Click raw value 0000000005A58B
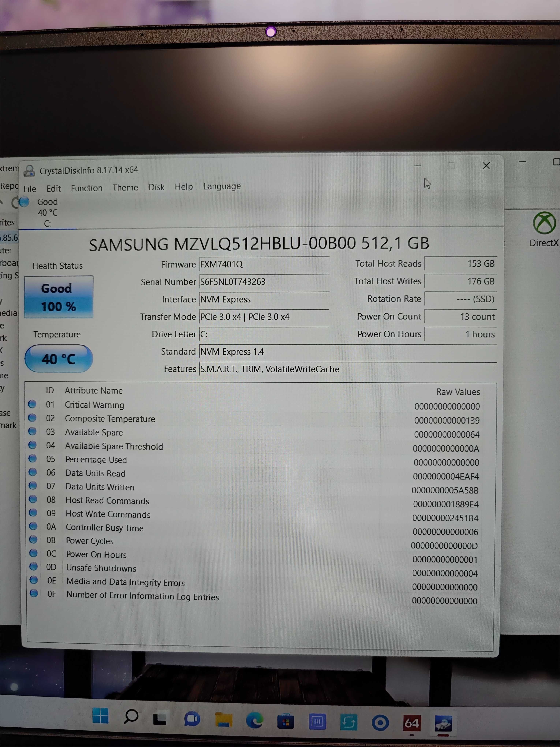This screenshot has height=747, width=560. click(445, 490)
